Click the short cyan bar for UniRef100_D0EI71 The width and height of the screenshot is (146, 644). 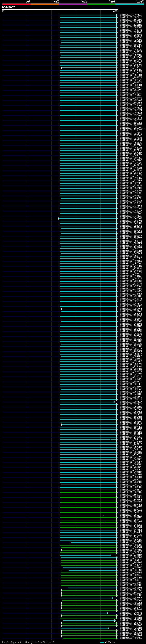pos(94,543)
